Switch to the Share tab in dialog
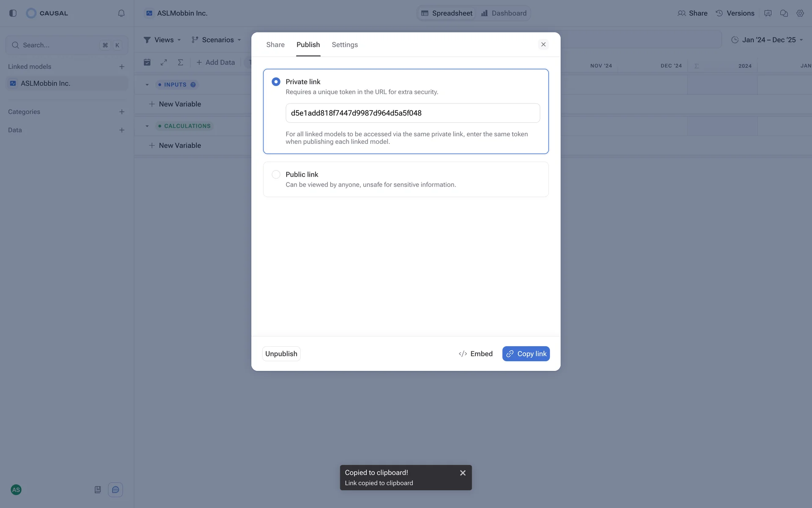This screenshot has height=508, width=812. coord(275,45)
